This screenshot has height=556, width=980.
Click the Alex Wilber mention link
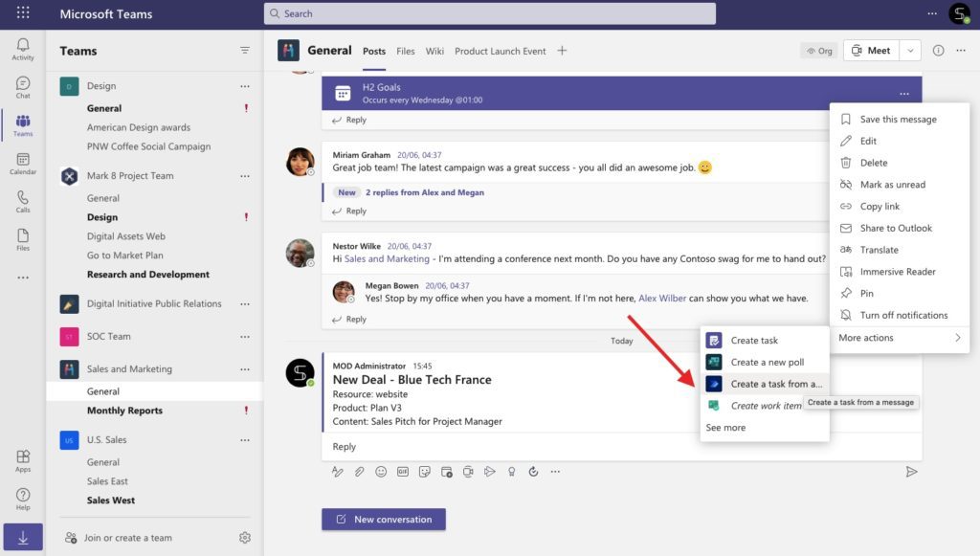pyautogui.click(x=662, y=298)
